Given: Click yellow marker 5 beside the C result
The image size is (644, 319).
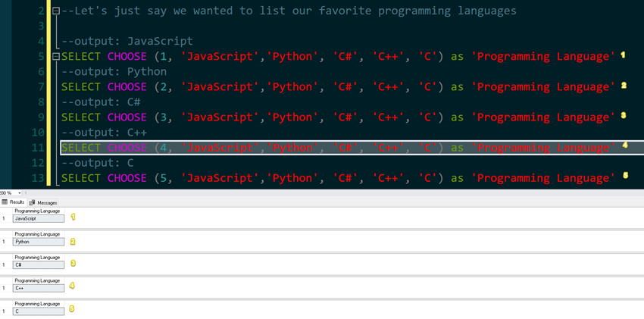Looking at the screenshot, I should (72, 309).
